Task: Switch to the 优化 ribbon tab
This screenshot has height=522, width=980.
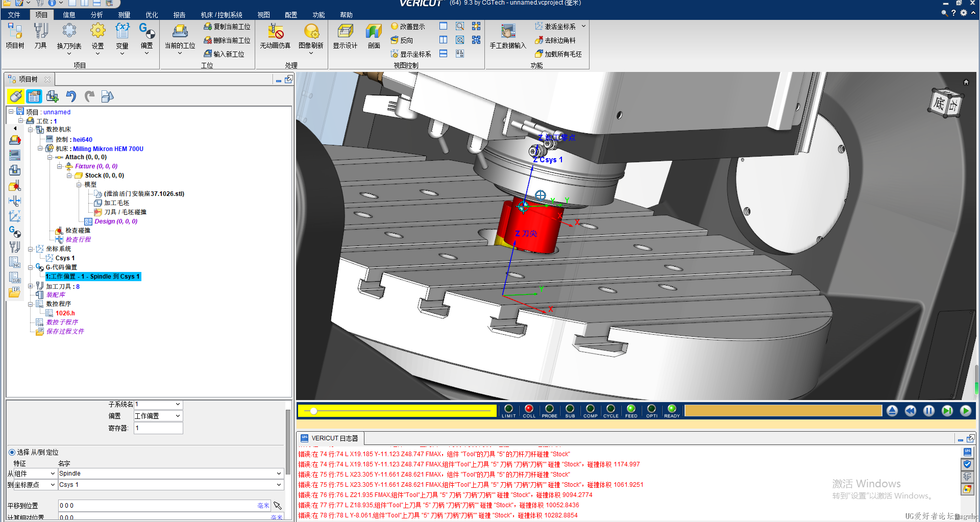Action: 152,15
